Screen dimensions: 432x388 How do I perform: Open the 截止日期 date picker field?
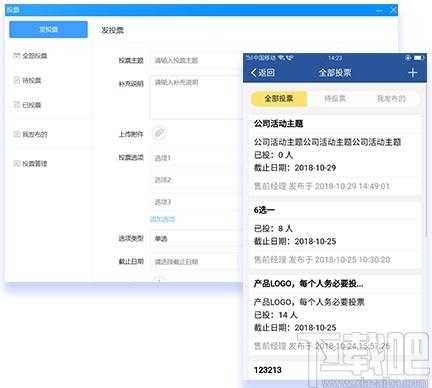197,262
